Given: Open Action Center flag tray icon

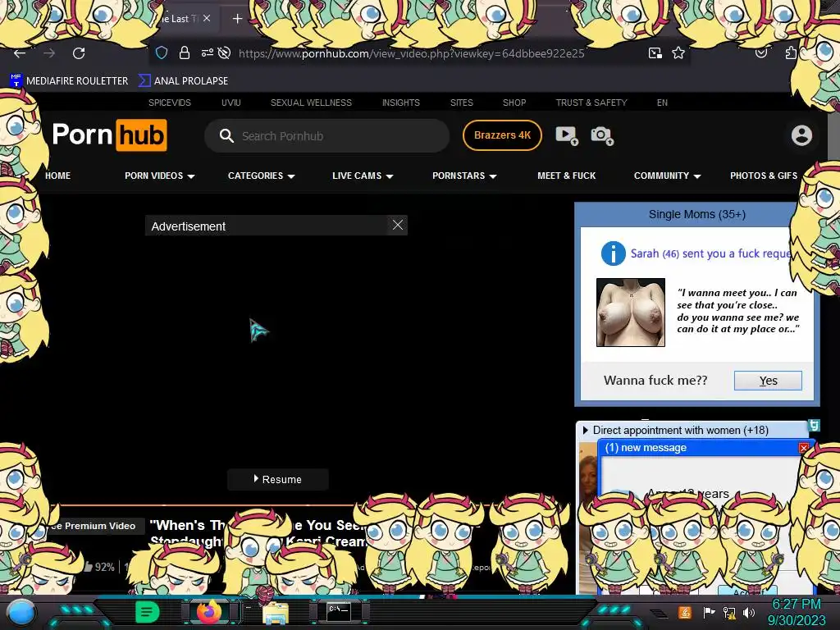Looking at the screenshot, I should pyautogui.click(x=709, y=612).
